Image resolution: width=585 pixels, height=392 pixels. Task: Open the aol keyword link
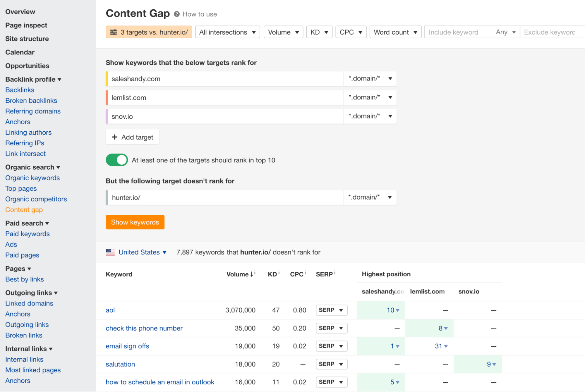pyautogui.click(x=110, y=310)
